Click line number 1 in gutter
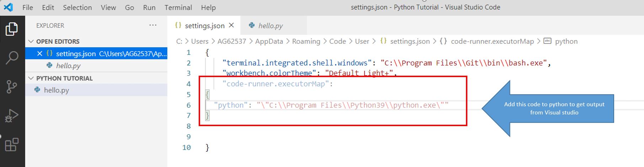The image size is (644, 167). tap(189, 53)
